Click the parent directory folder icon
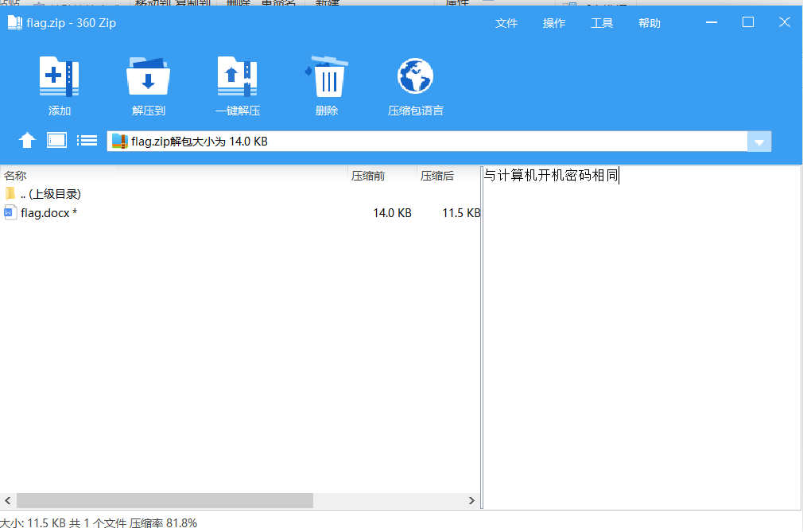 pos(10,193)
